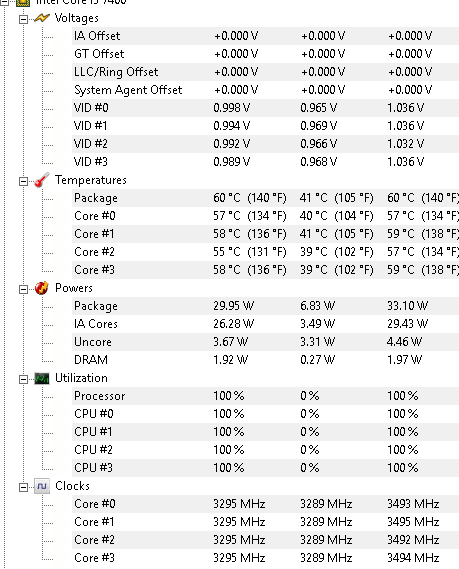Select the Package temperature row
The height and width of the screenshot is (569, 459).
point(265,198)
